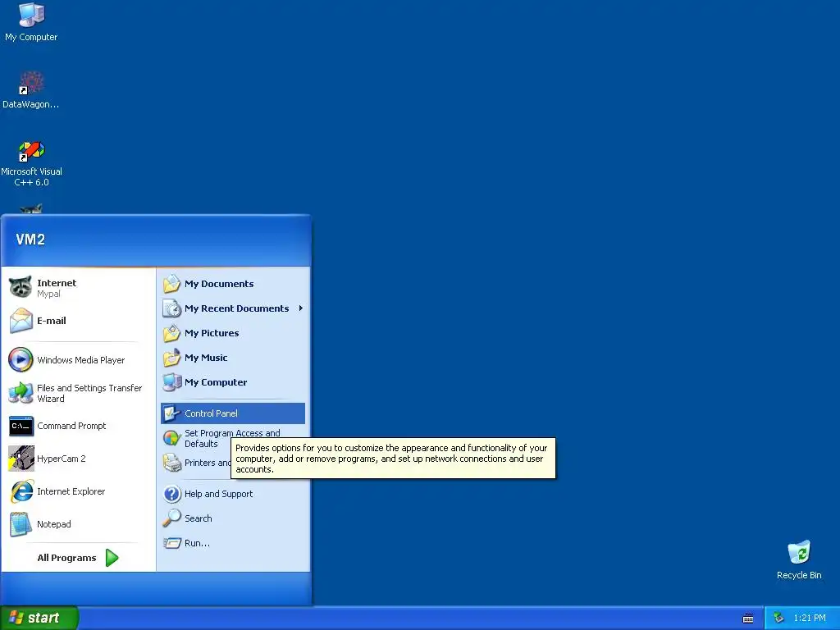Image resolution: width=840 pixels, height=630 pixels.
Task: Select the DataWagon desktop shortcut
Action: pyautogui.click(x=31, y=89)
